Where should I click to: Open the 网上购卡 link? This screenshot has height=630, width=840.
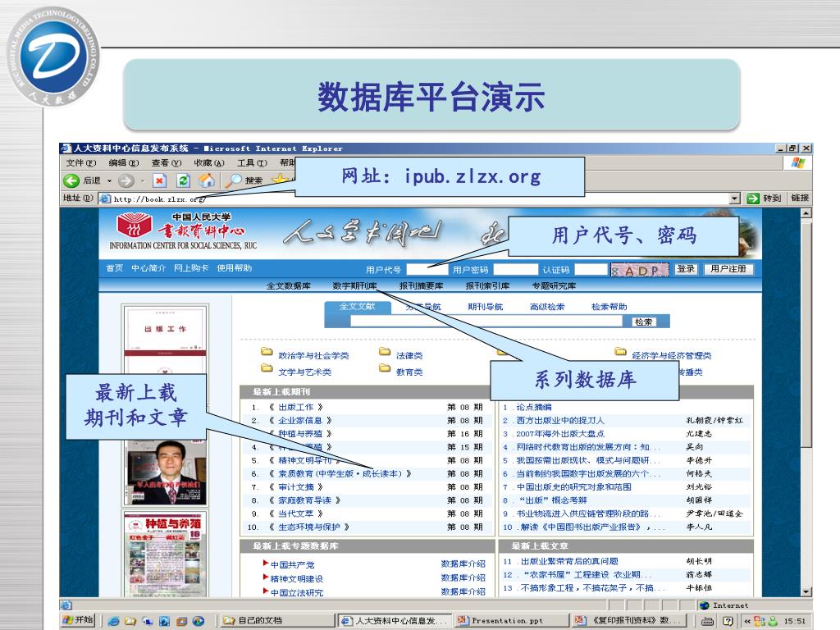(x=191, y=268)
